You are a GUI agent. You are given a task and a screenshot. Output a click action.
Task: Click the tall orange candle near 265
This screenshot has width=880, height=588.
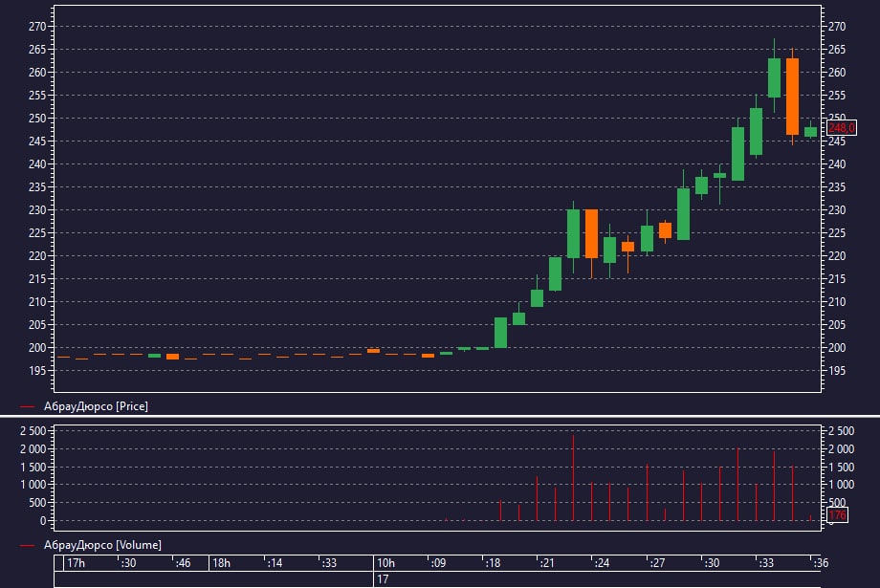point(792,97)
